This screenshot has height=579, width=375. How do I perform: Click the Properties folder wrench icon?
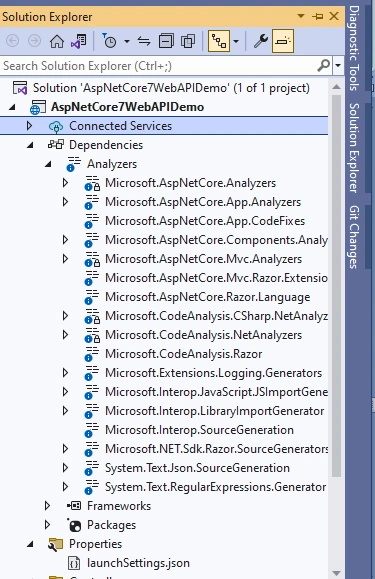coord(55,544)
